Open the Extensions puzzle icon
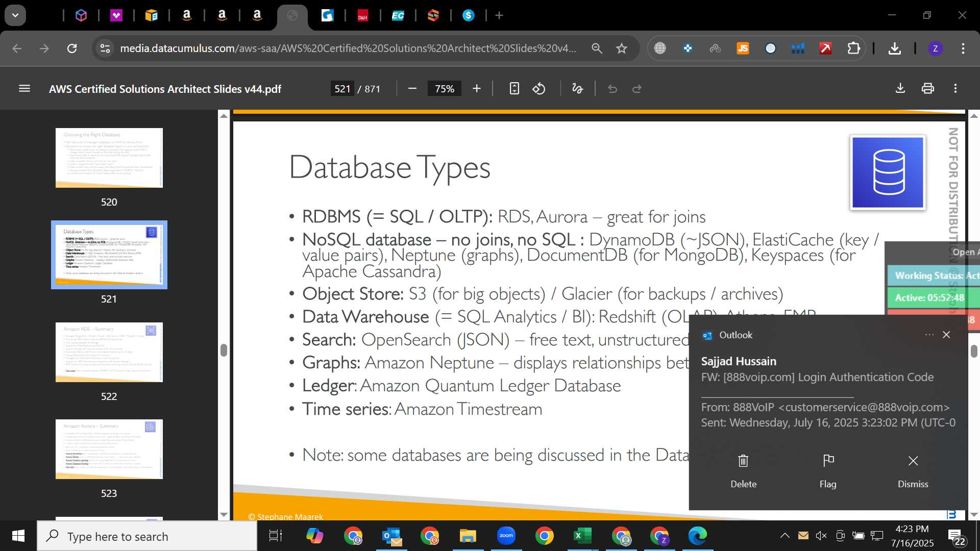 [x=853, y=48]
